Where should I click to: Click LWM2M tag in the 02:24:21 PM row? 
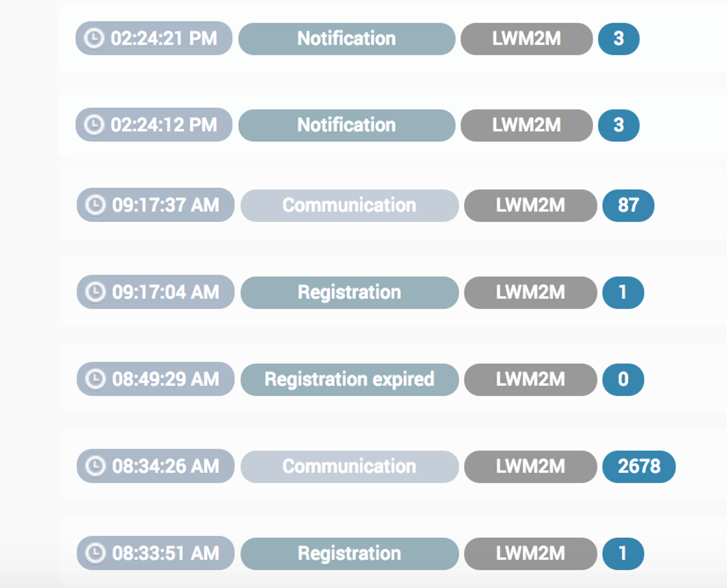pos(526,39)
